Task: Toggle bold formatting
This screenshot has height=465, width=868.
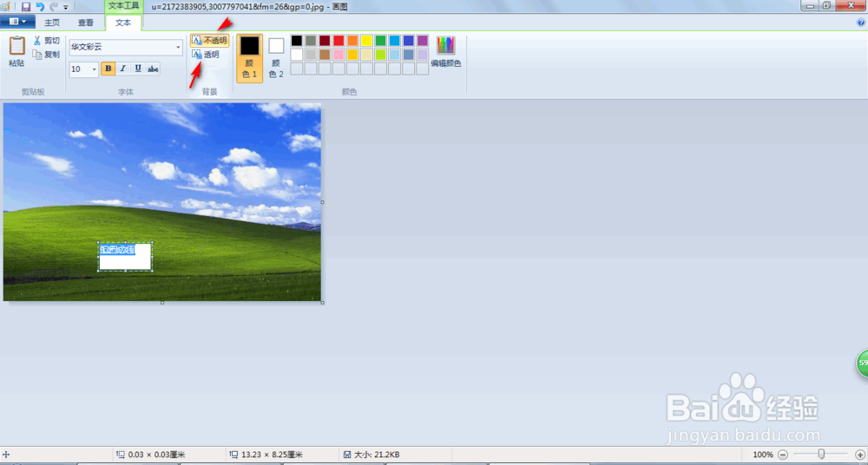Action: click(x=108, y=69)
